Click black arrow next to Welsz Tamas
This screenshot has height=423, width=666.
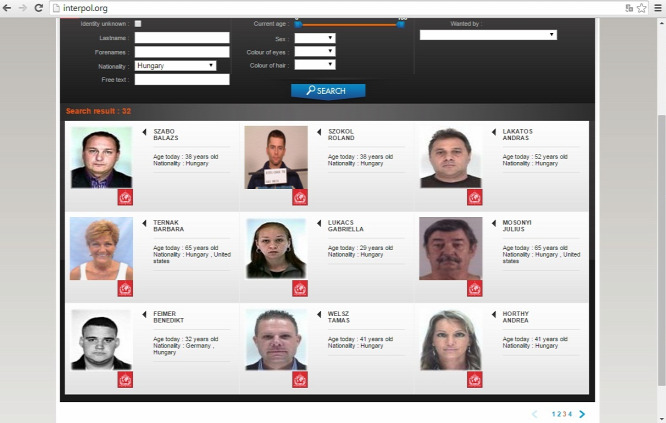pyautogui.click(x=319, y=314)
